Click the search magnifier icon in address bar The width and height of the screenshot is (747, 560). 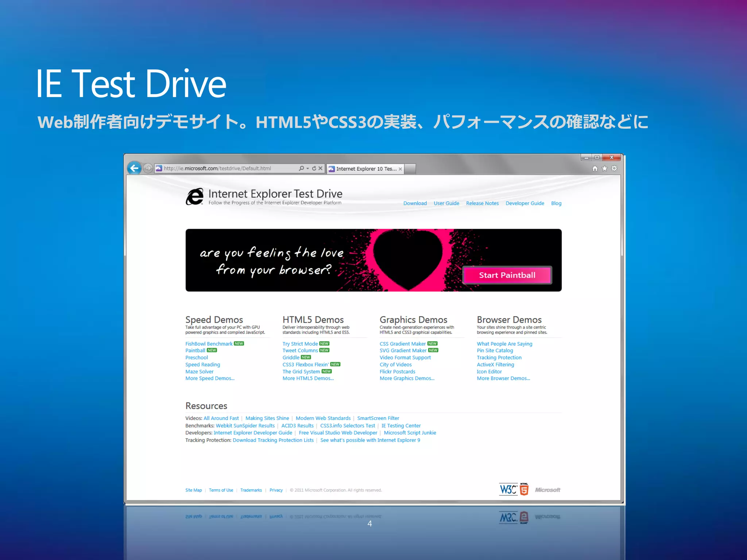point(301,168)
